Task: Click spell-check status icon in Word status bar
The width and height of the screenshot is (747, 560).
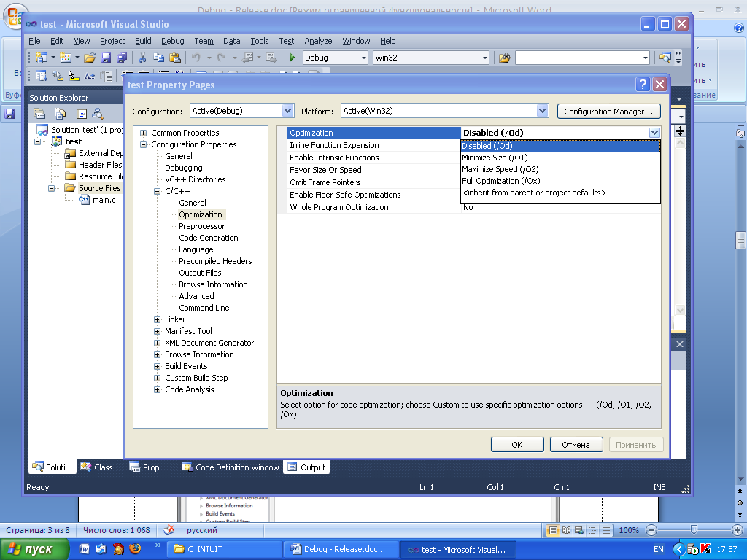Action: pos(169,530)
